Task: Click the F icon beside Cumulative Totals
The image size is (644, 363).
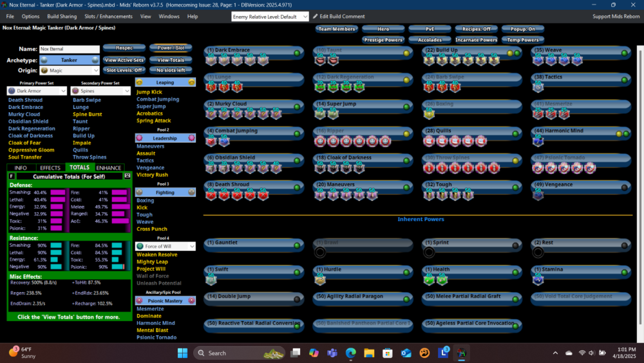Action: pos(12,175)
